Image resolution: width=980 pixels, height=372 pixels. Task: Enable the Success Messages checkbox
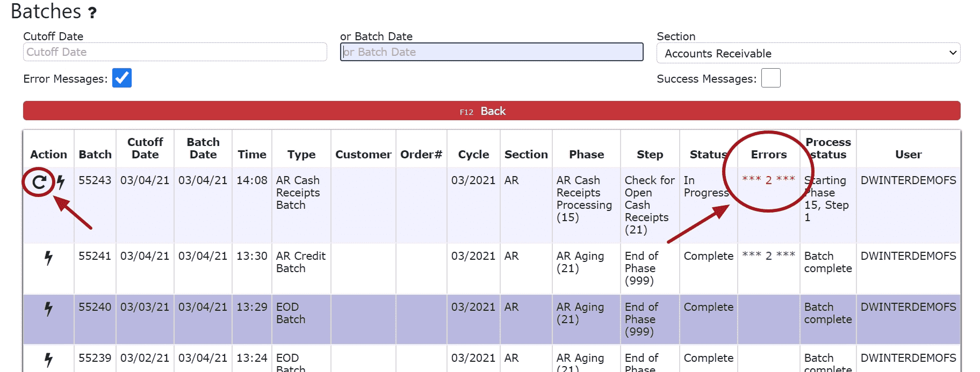(771, 78)
